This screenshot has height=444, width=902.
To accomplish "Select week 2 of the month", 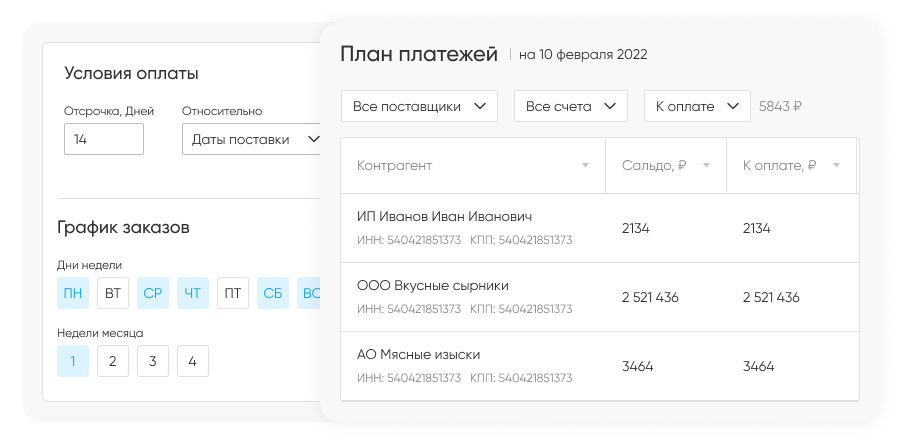I will pyautogui.click(x=113, y=361).
